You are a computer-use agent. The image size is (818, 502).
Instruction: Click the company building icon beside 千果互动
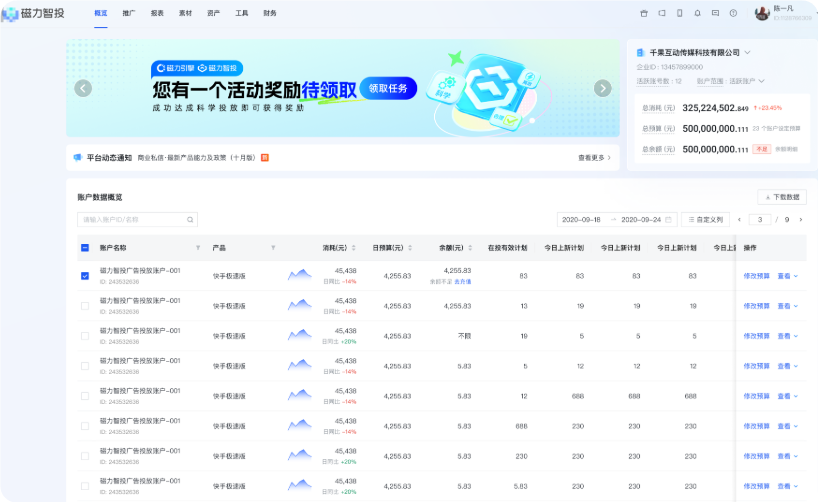pyautogui.click(x=640, y=52)
